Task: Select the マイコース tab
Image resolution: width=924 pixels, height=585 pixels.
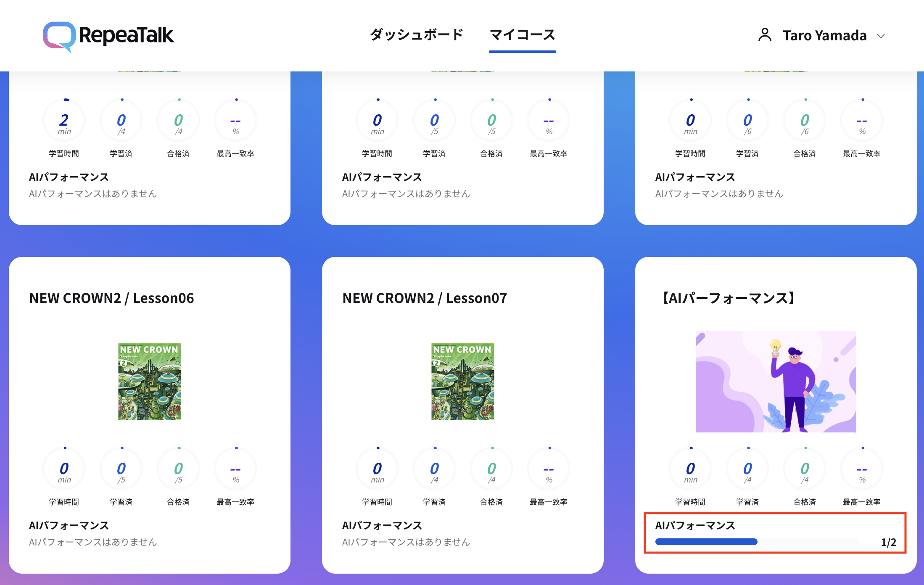Action: (522, 35)
